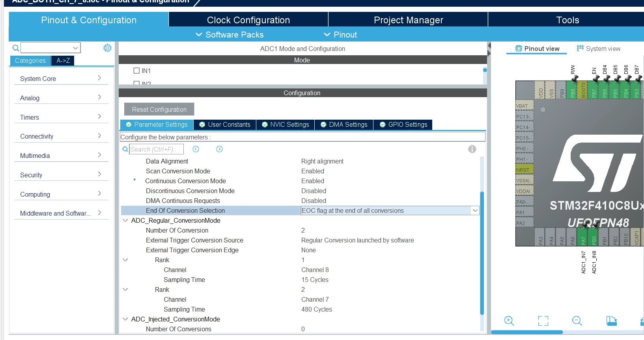Enable the IN1 checkbox
This screenshot has width=644, height=340.
coord(136,71)
